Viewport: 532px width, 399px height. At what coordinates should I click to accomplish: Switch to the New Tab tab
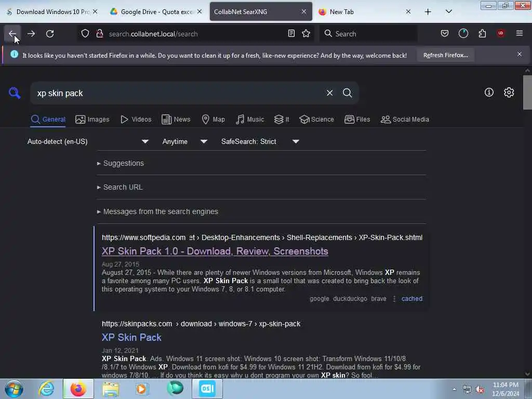(x=365, y=12)
